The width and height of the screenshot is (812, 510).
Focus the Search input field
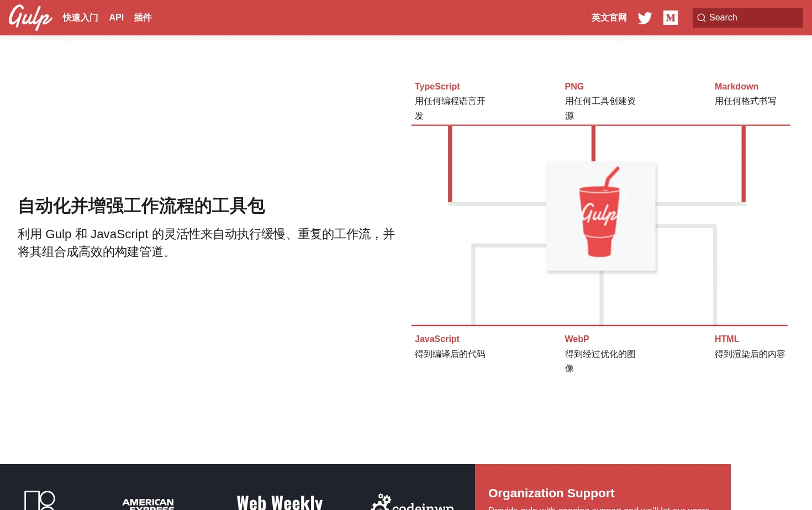coord(748,18)
